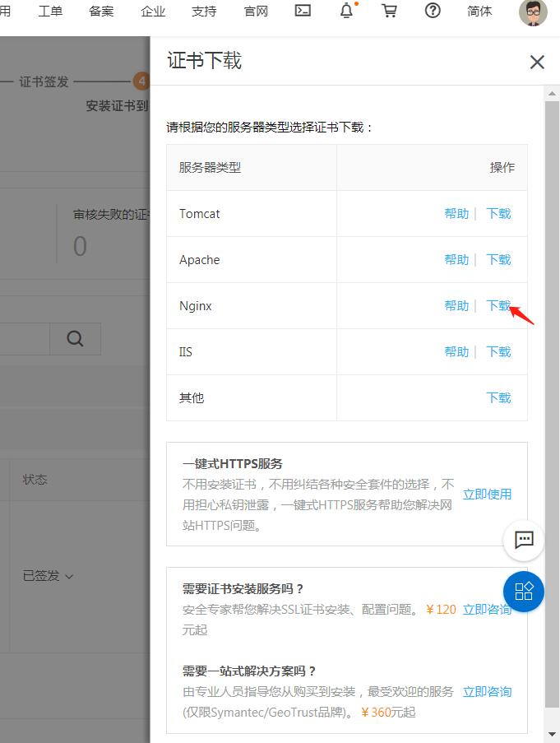Open the 企业 menu item

point(153,12)
